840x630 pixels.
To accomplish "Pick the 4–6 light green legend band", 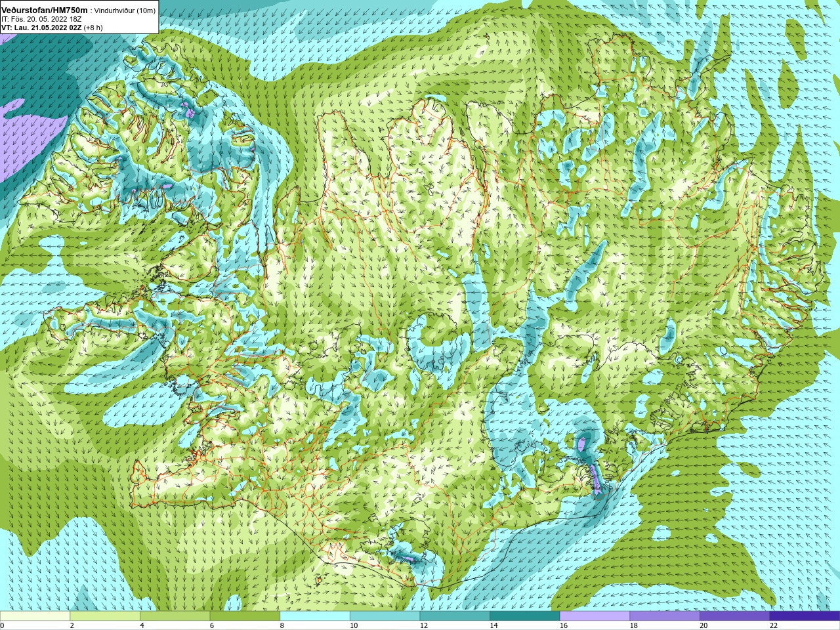I will pyautogui.click(x=175, y=616).
